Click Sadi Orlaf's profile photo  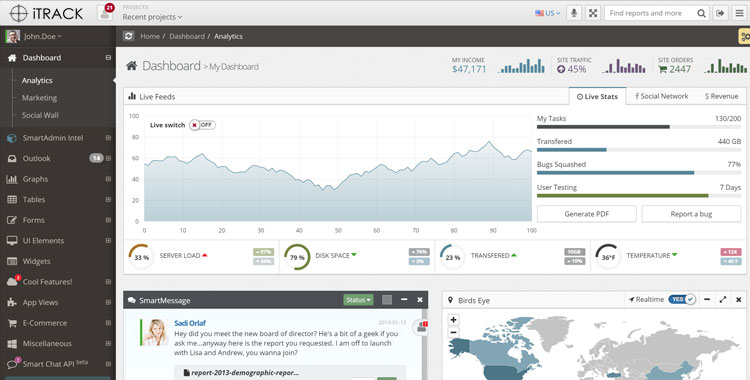click(155, 332)
